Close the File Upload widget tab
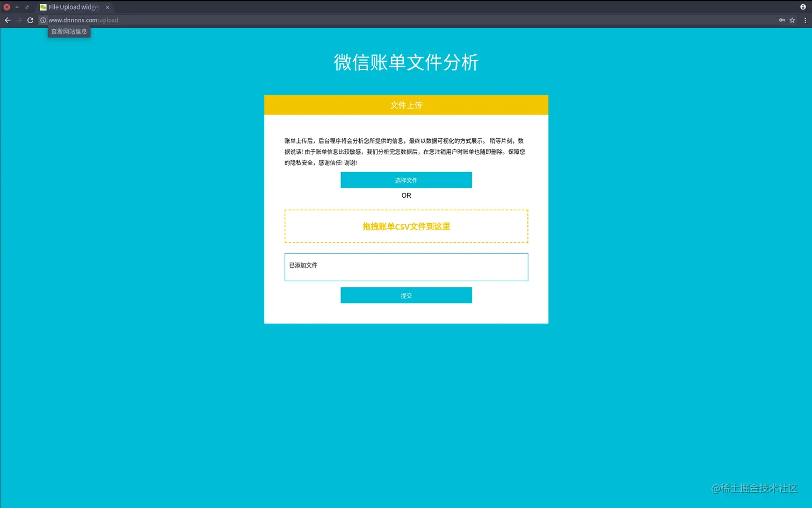This screenshot has height=508, width=812. point(107,7)
